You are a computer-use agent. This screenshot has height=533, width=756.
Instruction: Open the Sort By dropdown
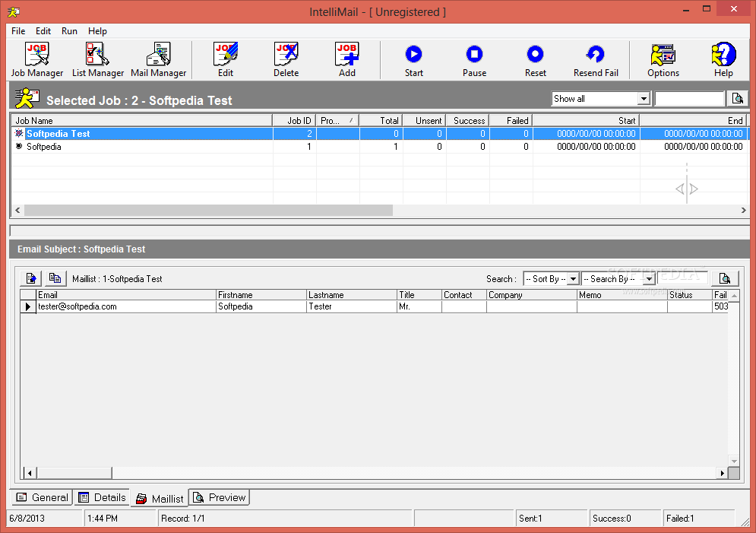(573, 279)
